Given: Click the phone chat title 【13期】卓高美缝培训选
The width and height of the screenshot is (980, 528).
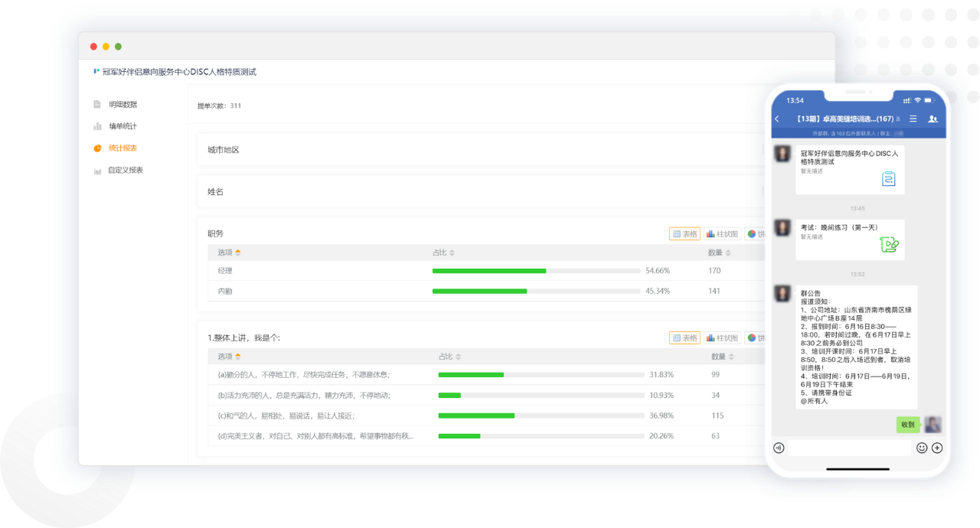Looking at the screenshot, I should [x=844, y=119].
